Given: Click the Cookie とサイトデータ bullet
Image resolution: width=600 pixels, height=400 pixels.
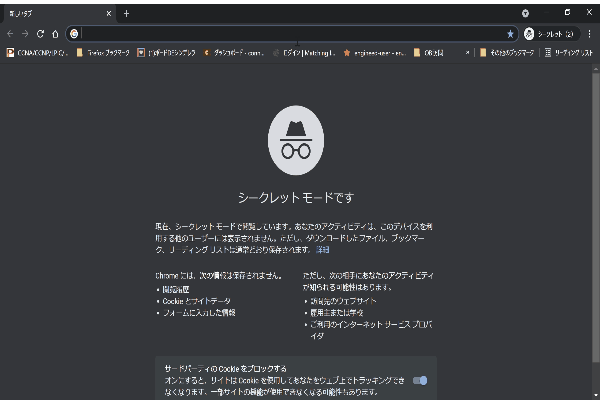Looking at the screenshot, I should pos(196,301).
